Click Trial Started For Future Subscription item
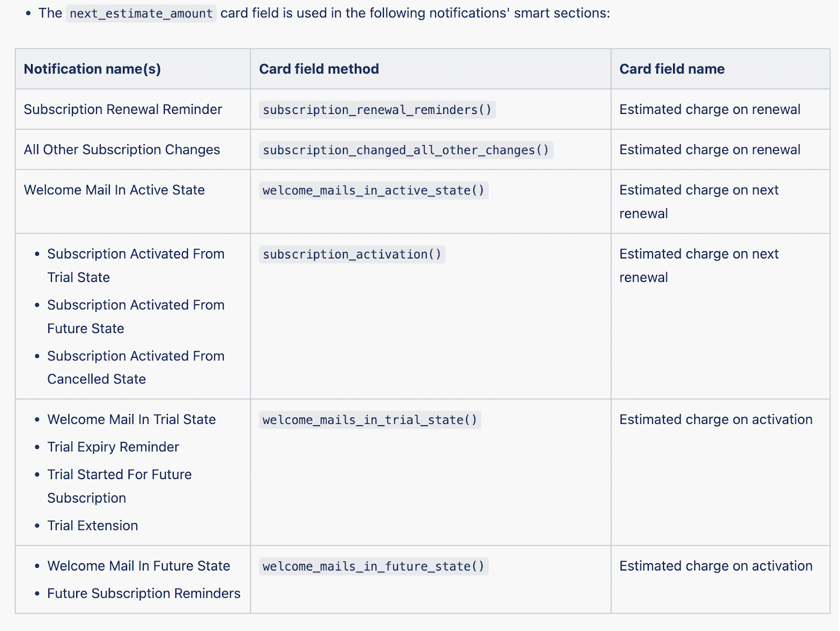 [119, 486]
